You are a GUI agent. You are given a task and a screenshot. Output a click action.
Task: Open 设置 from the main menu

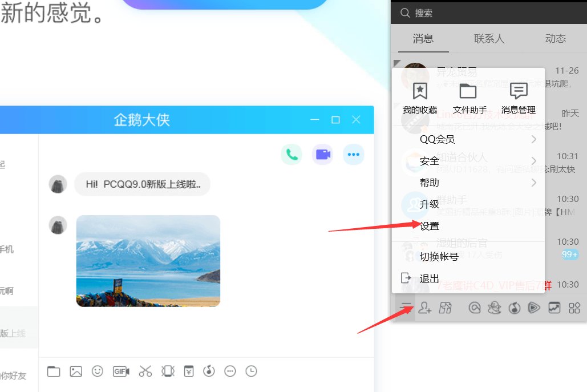(429, 225)
